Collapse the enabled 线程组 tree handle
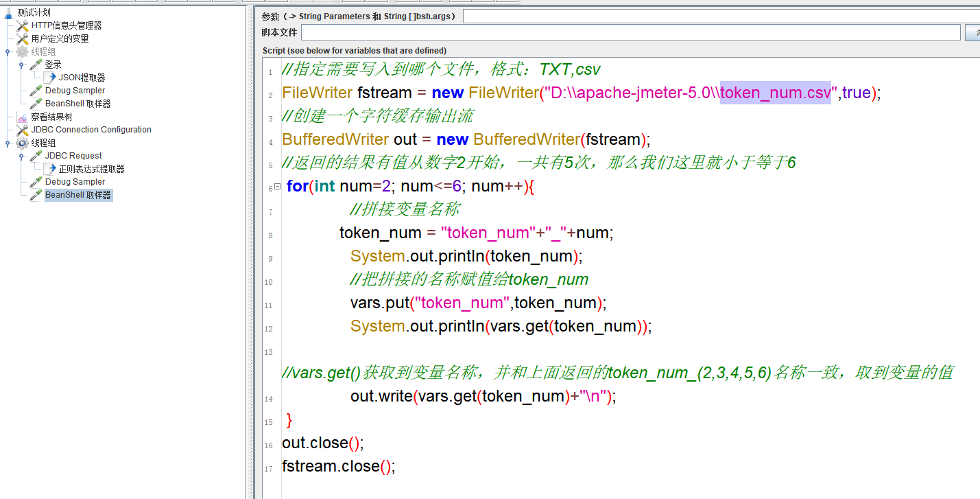This screenshot has width=980, height=499. tap(8, 143)
